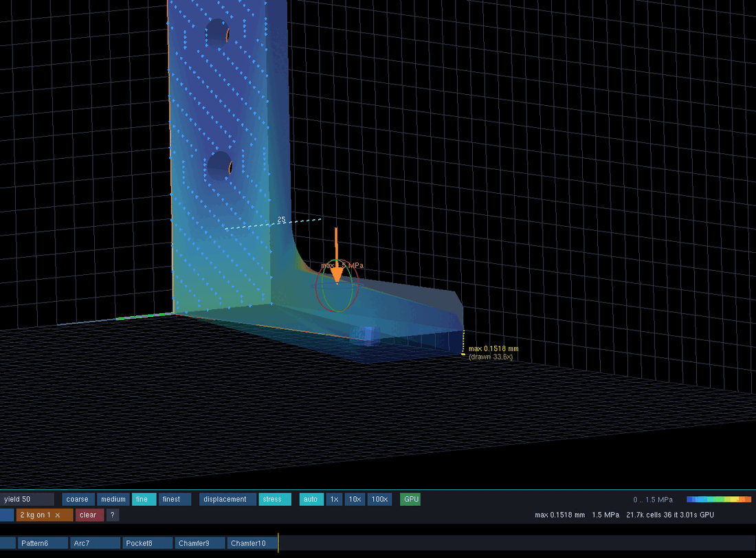Select the Pattern6 feature in timeline

(x=43, y=543)
